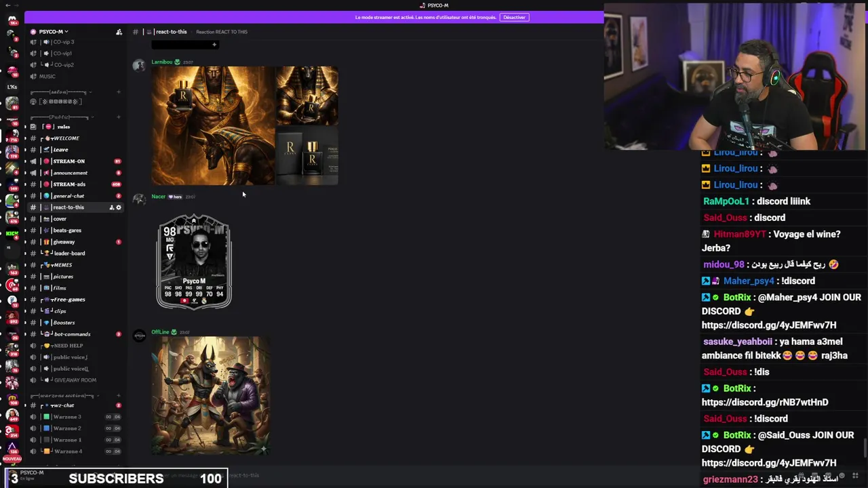Open the pictures channel
Image resolution: width=868 pixels, height=488 pixels.
[75, 277]
